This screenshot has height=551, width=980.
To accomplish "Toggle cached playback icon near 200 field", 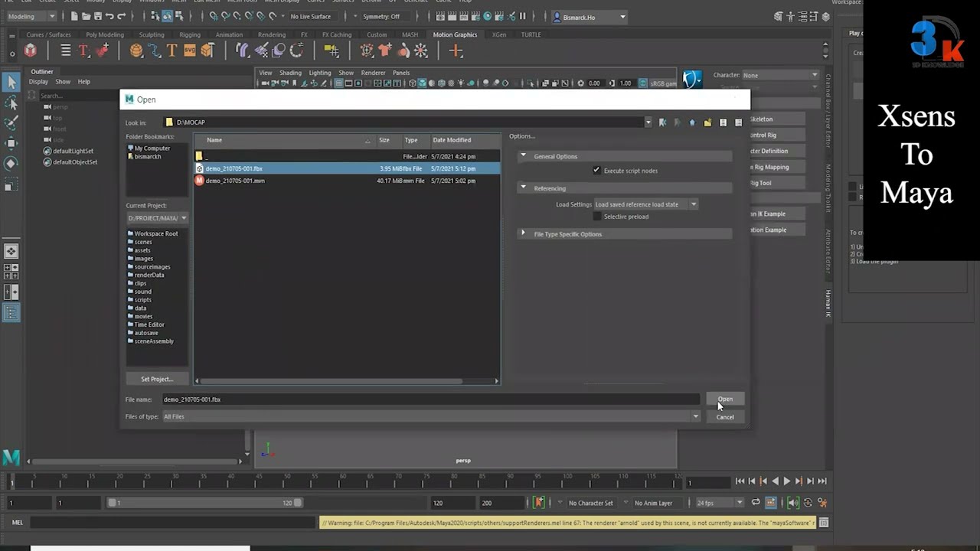I will point(539,503).
